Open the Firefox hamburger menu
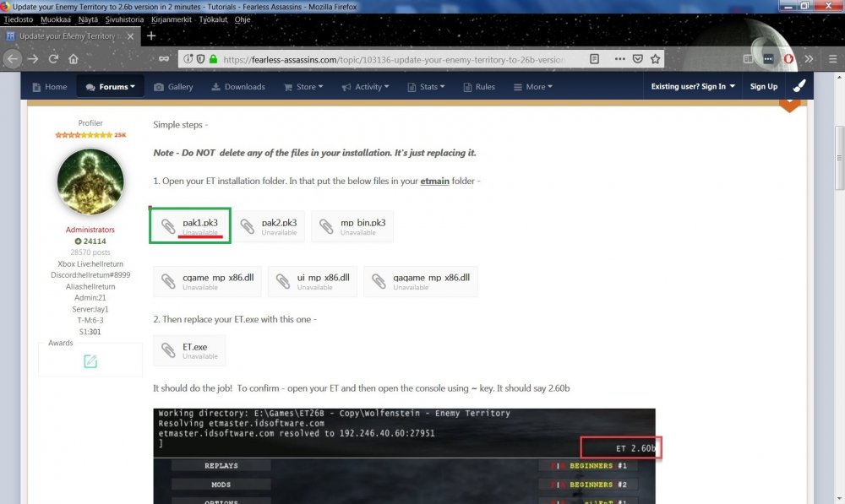The image size is (845, 504). (832, 59)
